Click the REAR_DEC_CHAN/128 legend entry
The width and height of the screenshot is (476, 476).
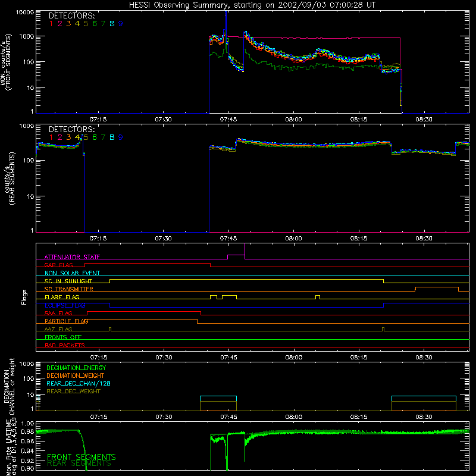coord(79,383)
